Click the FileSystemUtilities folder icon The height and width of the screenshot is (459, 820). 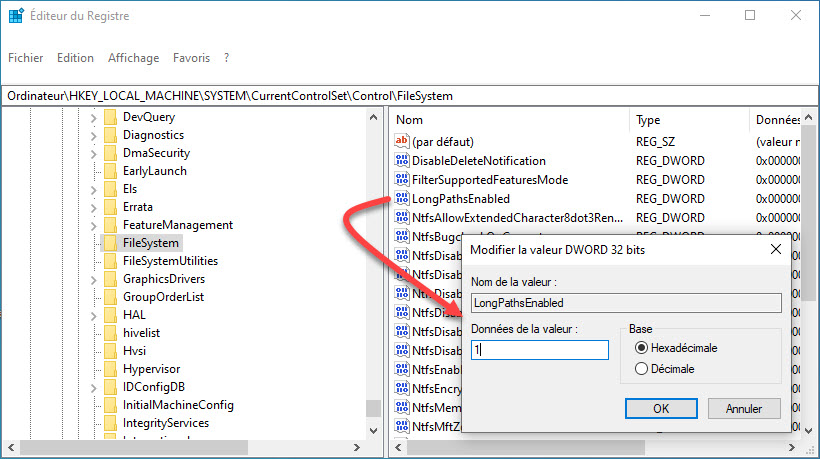click(110, 261)
